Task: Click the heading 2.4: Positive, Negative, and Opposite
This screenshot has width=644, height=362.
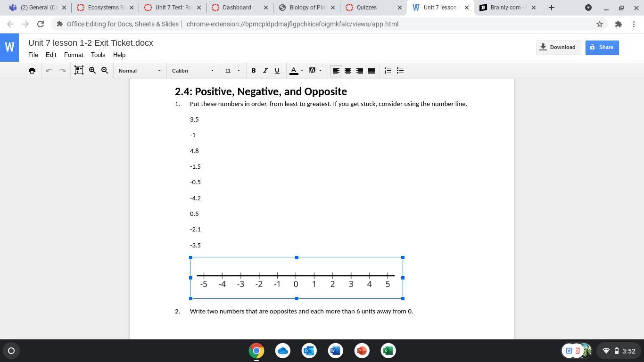Action: click(x=261, y=91)
